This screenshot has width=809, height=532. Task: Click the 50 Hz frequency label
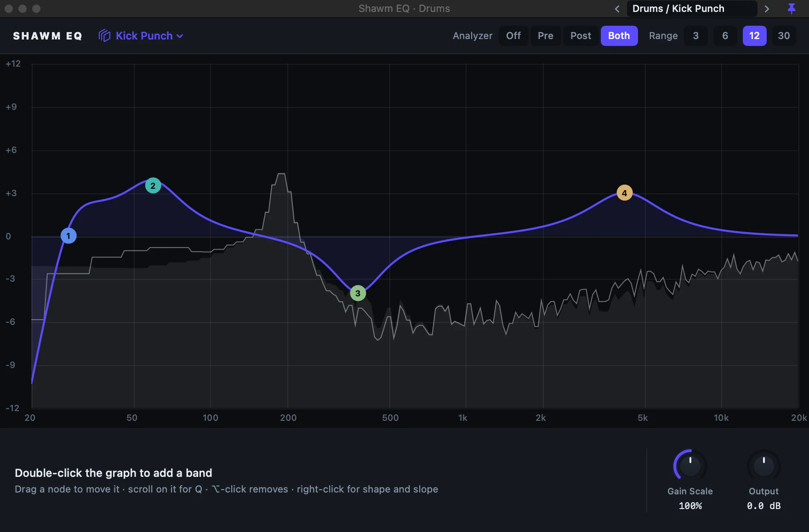[x=132, y=418]
